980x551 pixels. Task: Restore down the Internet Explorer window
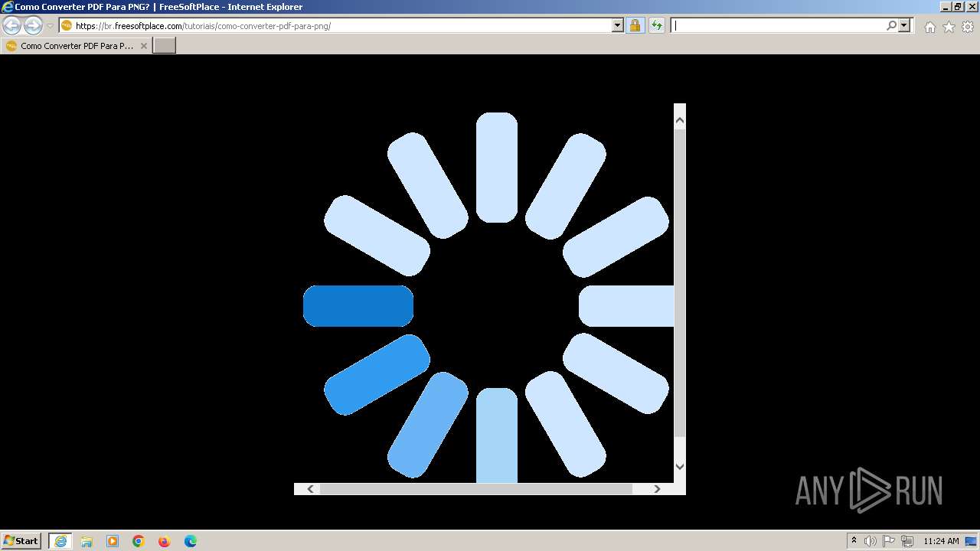957,7
